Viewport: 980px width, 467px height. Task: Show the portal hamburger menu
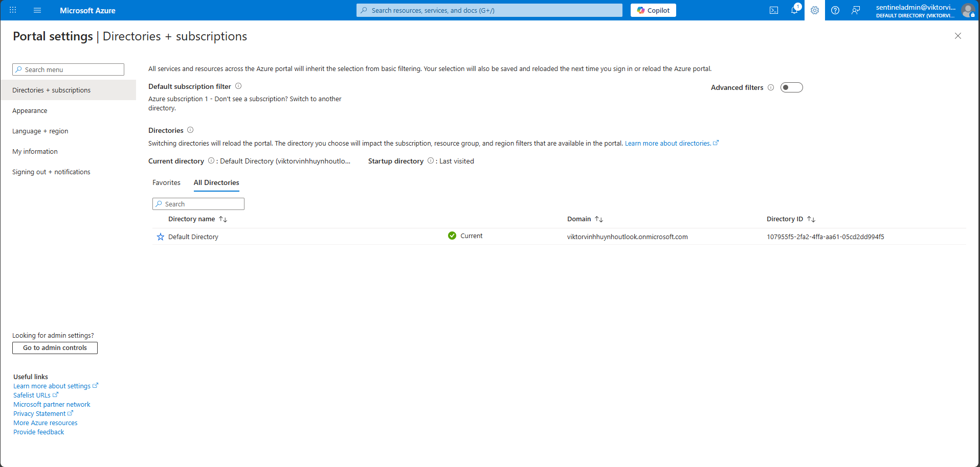(x=37, y=10)
